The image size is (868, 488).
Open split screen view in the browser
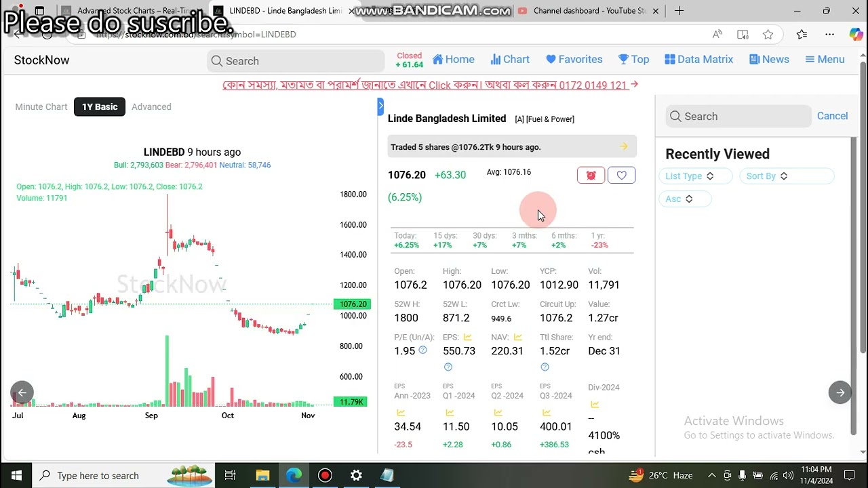point(743,35)
